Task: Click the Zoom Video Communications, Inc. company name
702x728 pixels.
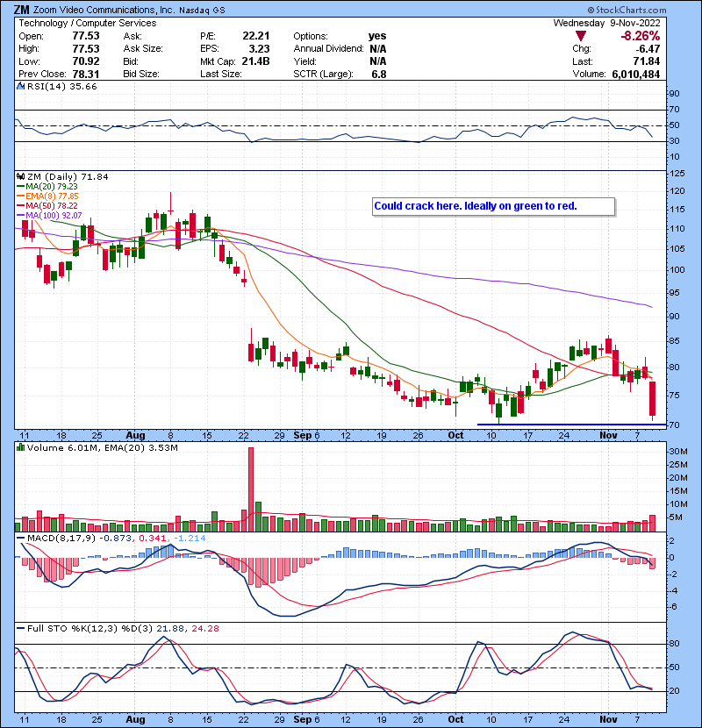Action: coord(104,10)
